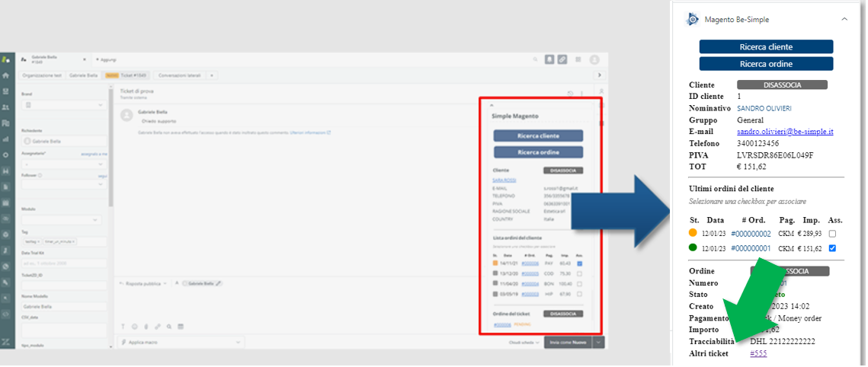Click Magento Be-Simple logo icon
This screenshot has width=868, height=367.
693,19
